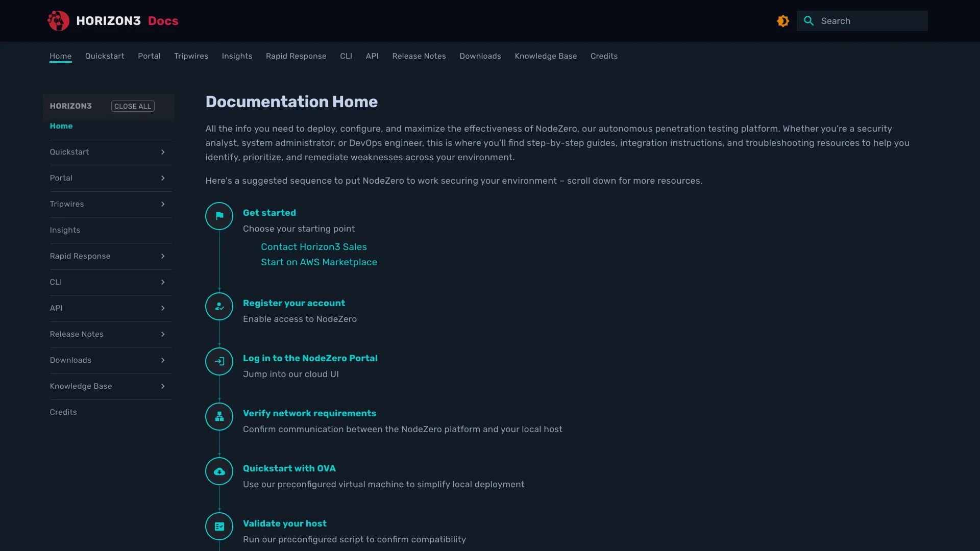Click the Quickstart with OVA cloud icon

pyautogui.click(x=219, y=471)
